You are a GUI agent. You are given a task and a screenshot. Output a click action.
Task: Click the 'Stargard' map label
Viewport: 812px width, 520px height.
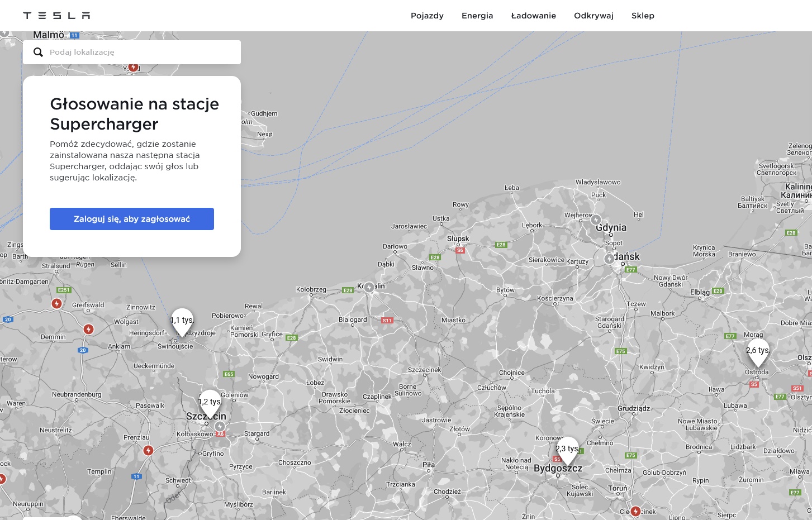pos(257,433)
